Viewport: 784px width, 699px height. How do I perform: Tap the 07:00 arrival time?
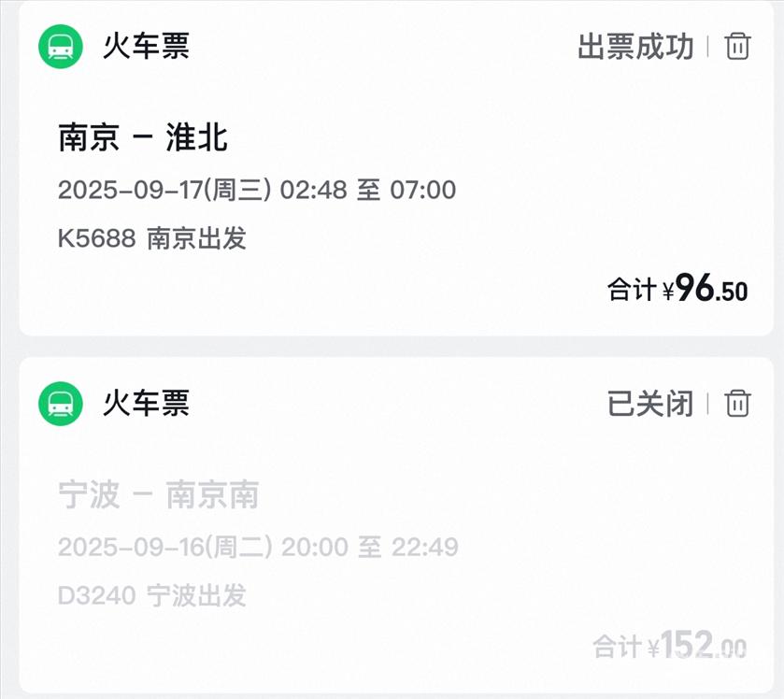(422, 190)
